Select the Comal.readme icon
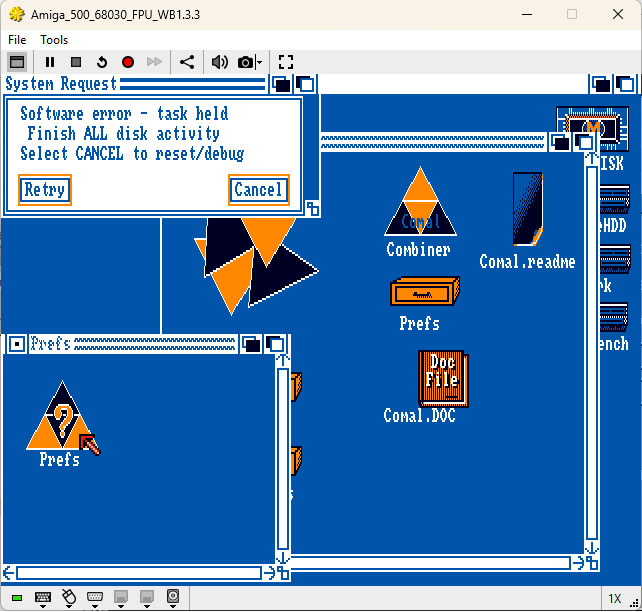Viewport: 642px width, 612px height. 527,221
